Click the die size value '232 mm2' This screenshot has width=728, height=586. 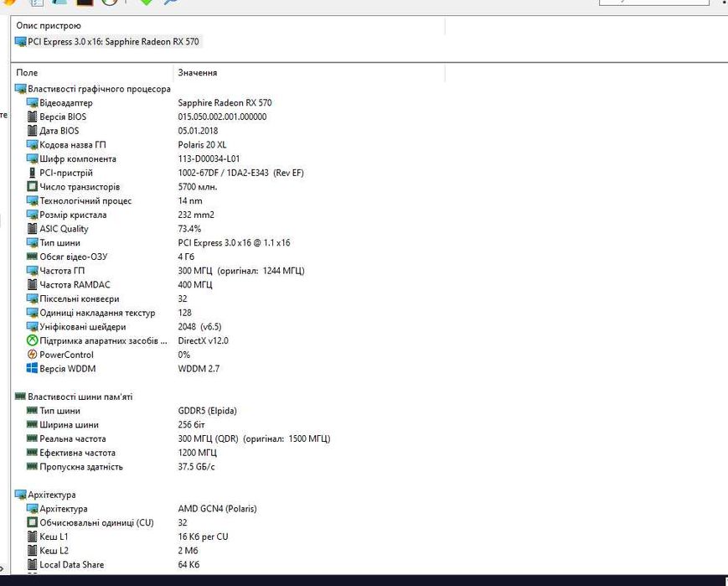(196, 215)
